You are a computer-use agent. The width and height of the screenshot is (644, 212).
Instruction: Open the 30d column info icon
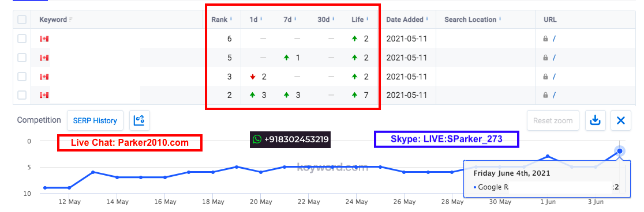coord(332,18)
